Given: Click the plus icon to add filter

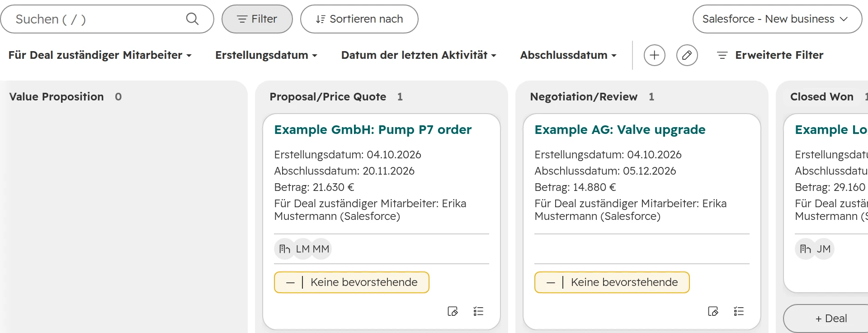Looking at the screenshot, I should pos(655,55).
